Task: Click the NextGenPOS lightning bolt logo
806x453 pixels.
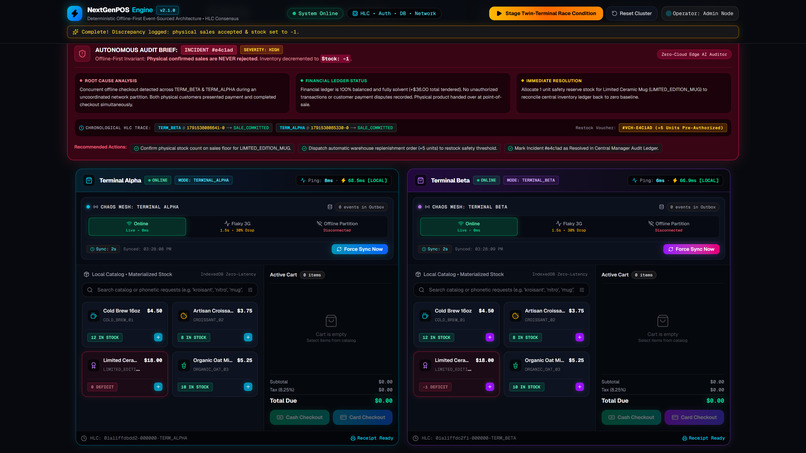Action: tap(75, 13)
